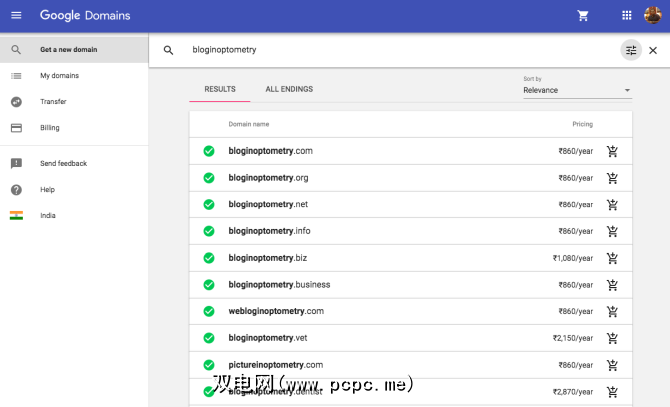Viewport: 670px width, 407px height.
Task: Click availability check for bloginoptometry.biz
Action: pyautogui.click(x=209, y=258)
